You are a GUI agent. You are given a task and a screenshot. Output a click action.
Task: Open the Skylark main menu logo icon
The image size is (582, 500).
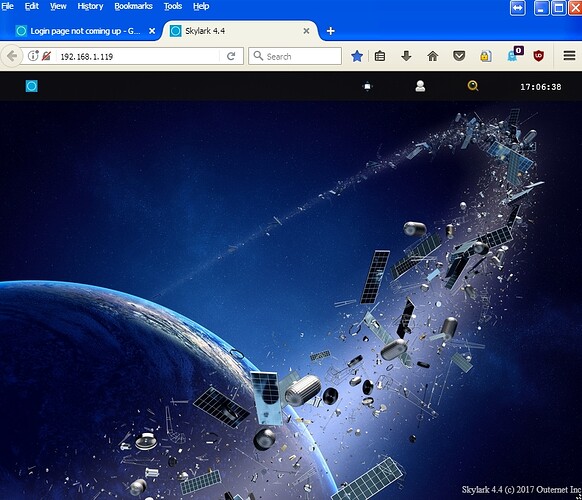[x=32, y=86]
